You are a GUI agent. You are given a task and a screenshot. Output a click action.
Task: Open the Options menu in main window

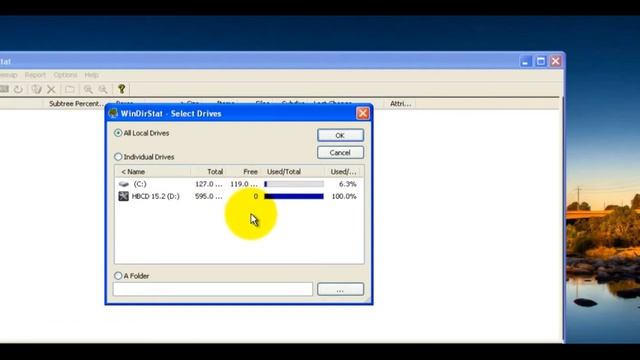pos(65,75)
